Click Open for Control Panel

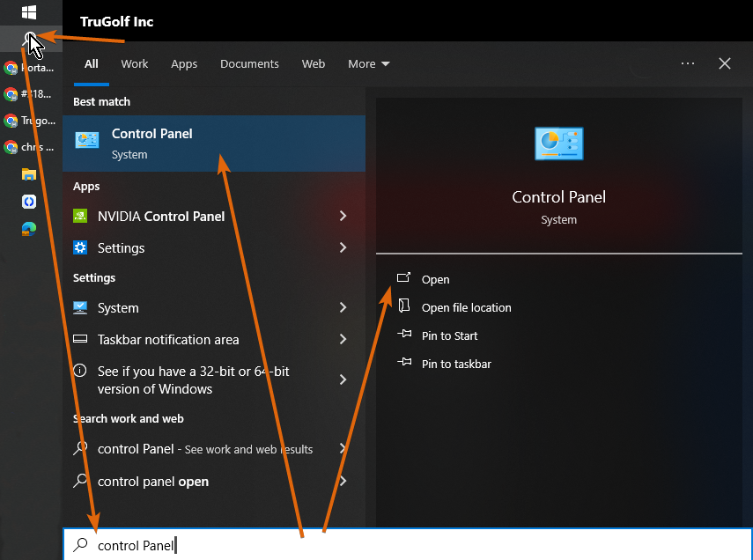436,279
